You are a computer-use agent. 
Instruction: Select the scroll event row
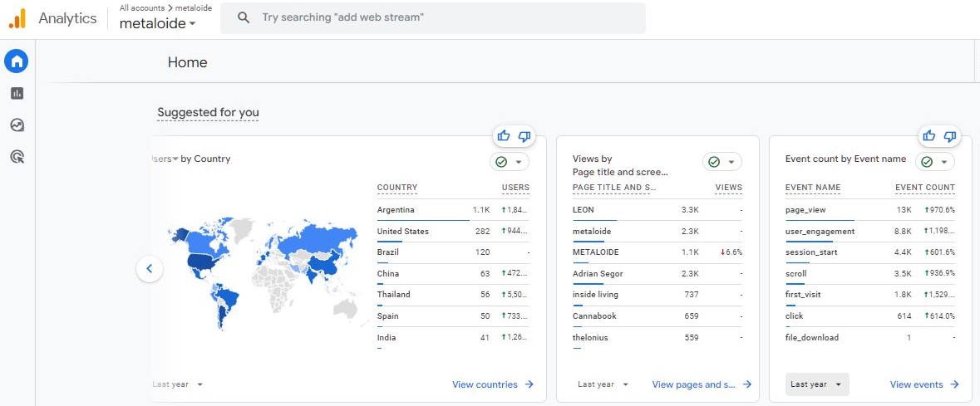click(870, 274)
